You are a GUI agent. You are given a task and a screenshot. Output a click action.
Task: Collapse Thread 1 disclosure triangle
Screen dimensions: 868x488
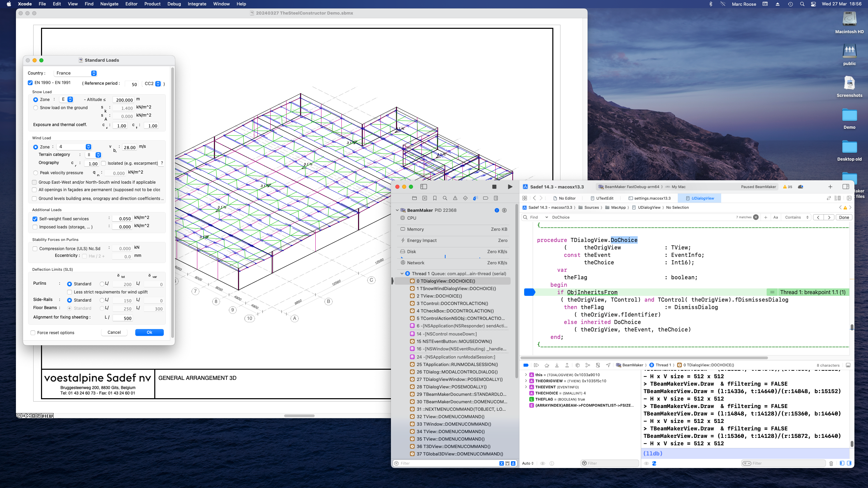tap(402, 274)
